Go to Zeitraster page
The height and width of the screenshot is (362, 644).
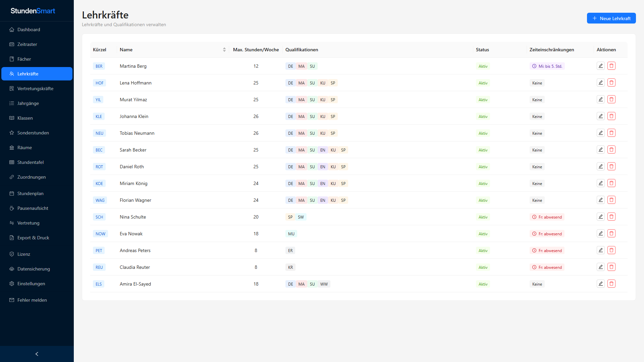pyautogui.click(x=37, y=44)
